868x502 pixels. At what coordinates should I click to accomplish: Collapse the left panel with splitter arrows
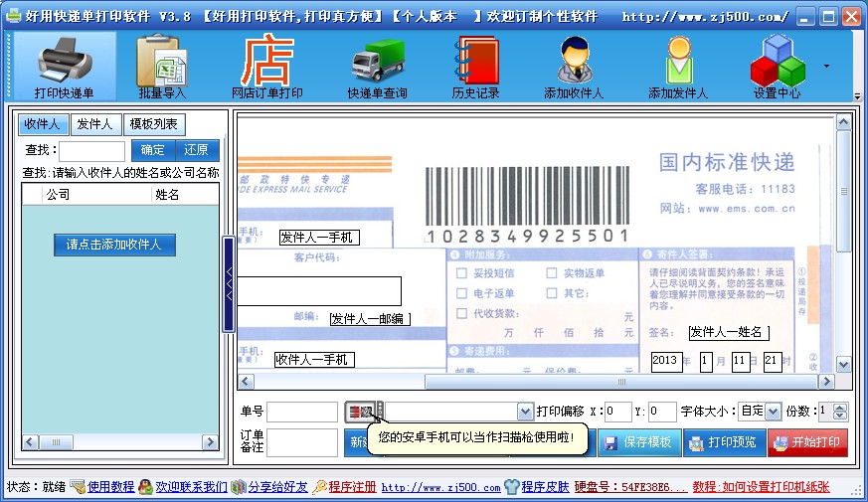[x=229, y=284]
